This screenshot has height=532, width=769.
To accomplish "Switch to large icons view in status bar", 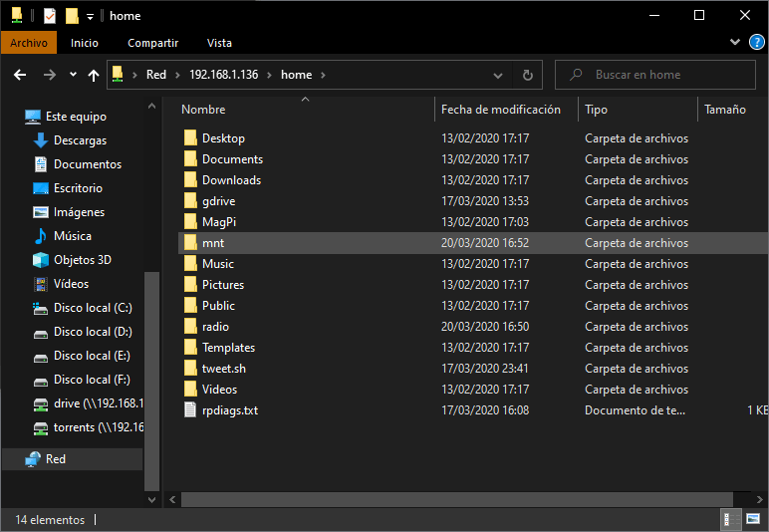I will (x=753, y=519).
